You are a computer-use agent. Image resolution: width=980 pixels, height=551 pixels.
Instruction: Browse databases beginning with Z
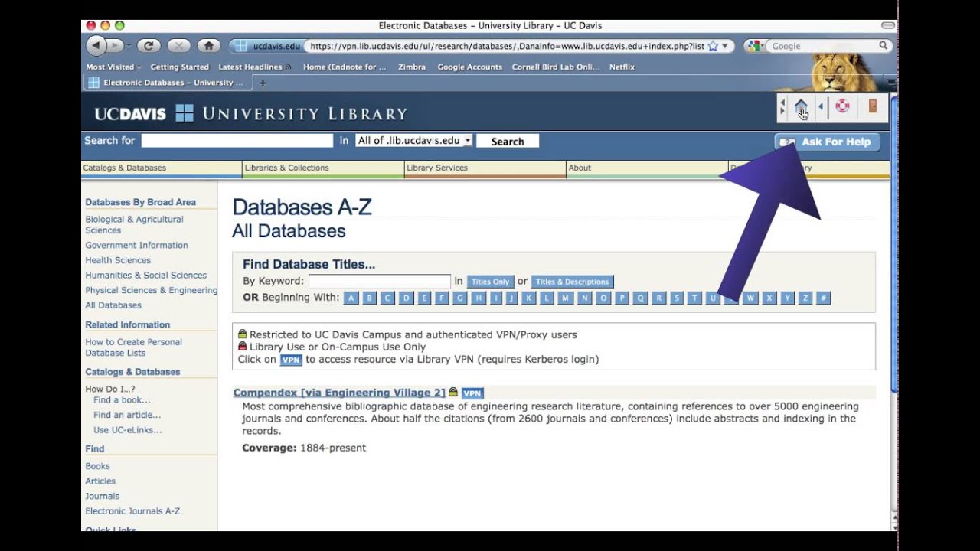point(805,298)
